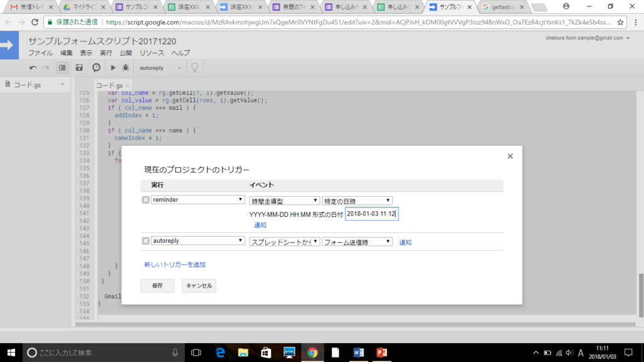This screenshot has height=362, width=644.
Task: Click the Apps Script arrow logo
Action: pyautogui.click(x=8, y=45)
